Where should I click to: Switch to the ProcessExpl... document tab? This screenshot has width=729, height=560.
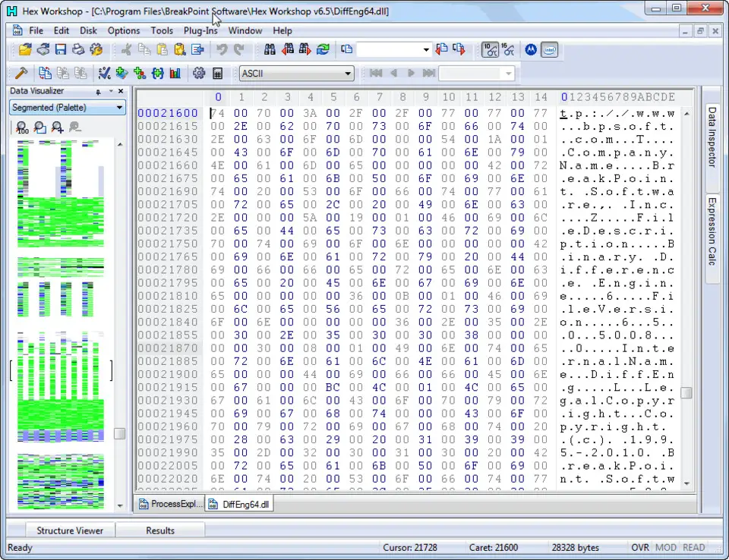pos(171,504)
